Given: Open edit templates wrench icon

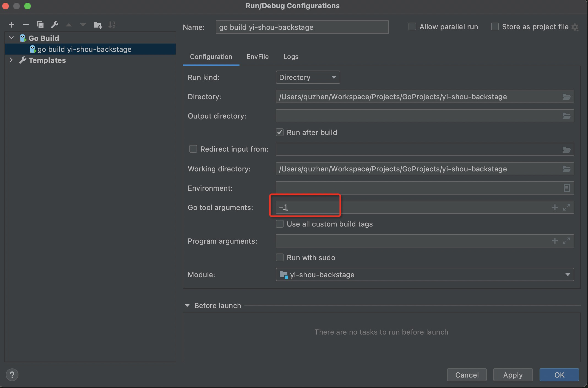Looking at the screenshot, I should tap(55, 25).
